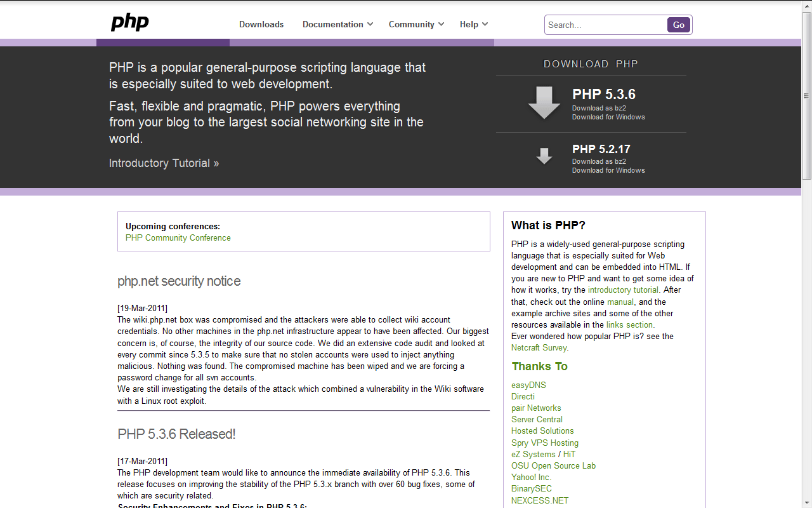This screenshot has height=508, width=812.
Task: Download PHP 5.2.17 for Windows
Action: click(x=608, y=170)
